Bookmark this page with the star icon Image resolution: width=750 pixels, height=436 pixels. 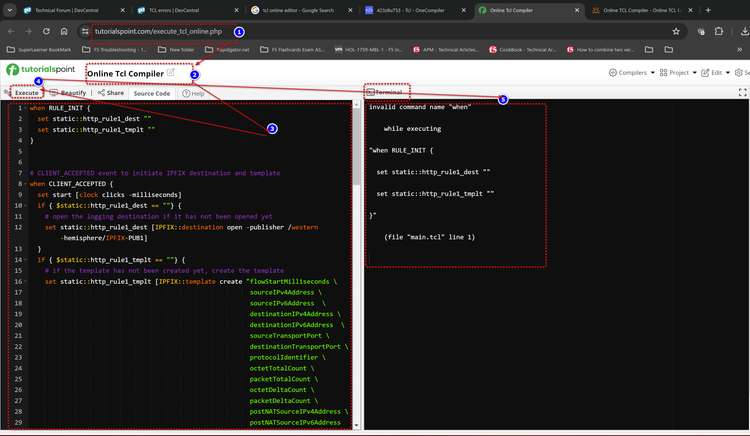click(676, 31)
